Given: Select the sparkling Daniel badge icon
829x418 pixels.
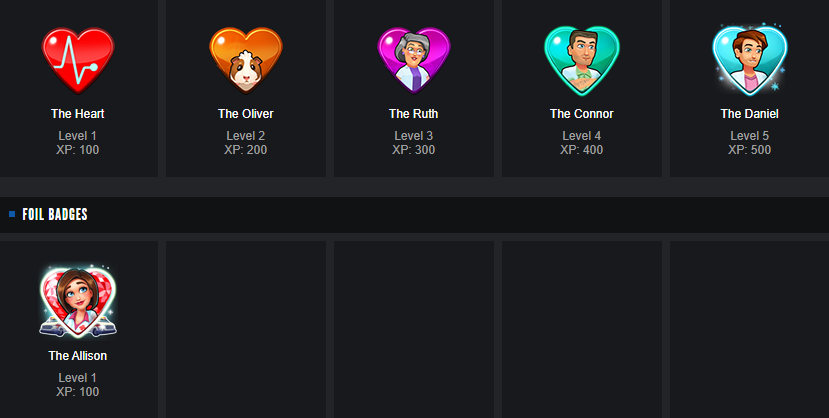Looking at the screenshot, I should 750,60.
